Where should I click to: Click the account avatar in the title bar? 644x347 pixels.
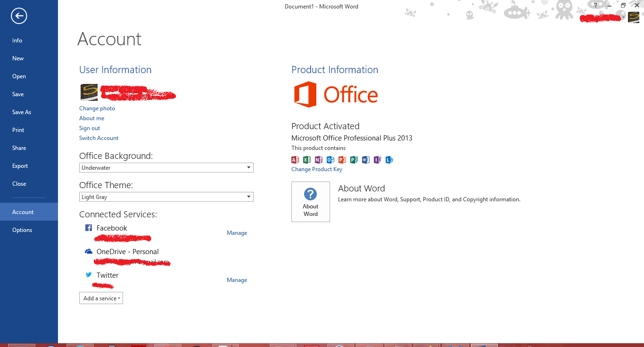(634, 17)
